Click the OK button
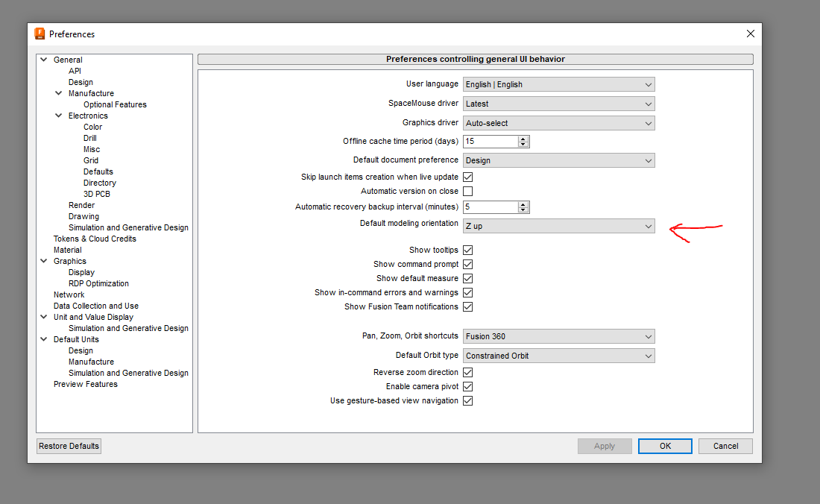Viewport: 820px width, 504px height. 665,446
